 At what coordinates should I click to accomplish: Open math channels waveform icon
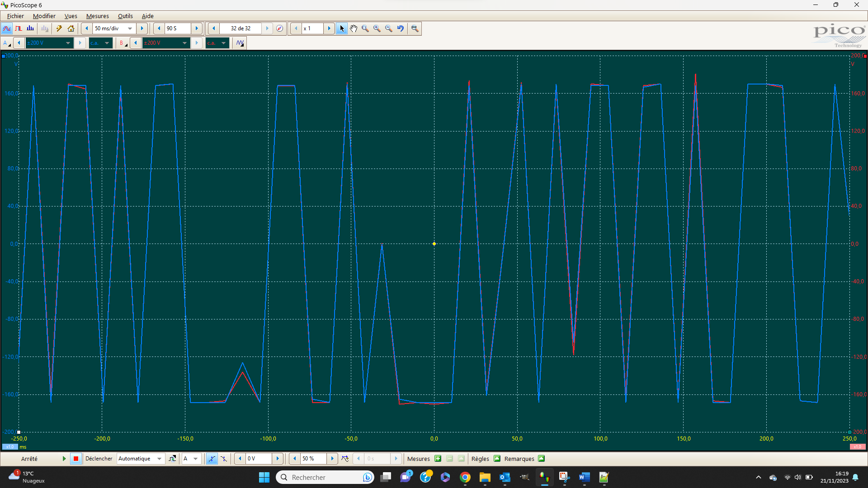coord(240,43)
